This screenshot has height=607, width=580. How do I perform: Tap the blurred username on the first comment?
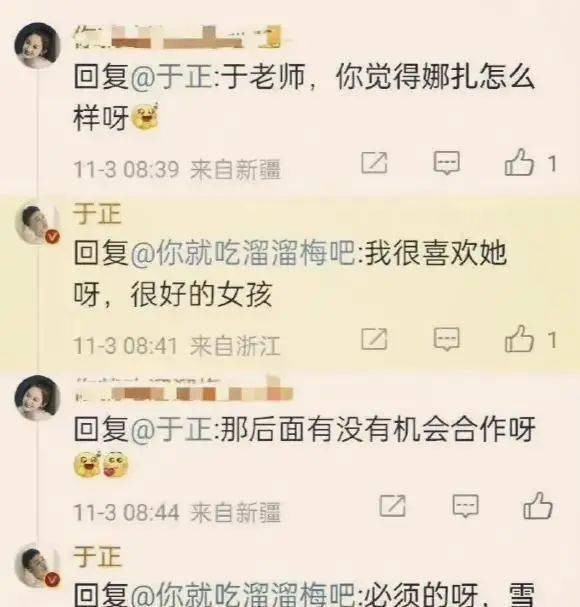(178, 37)
